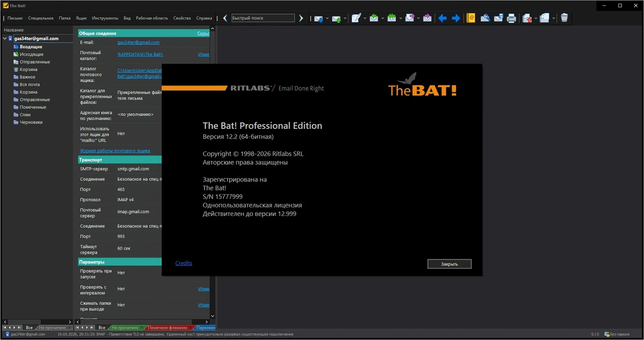Click the Send queued mail toolbar icon
The width and height of the screenshot is (644, 340).
[x=336, y=18]
